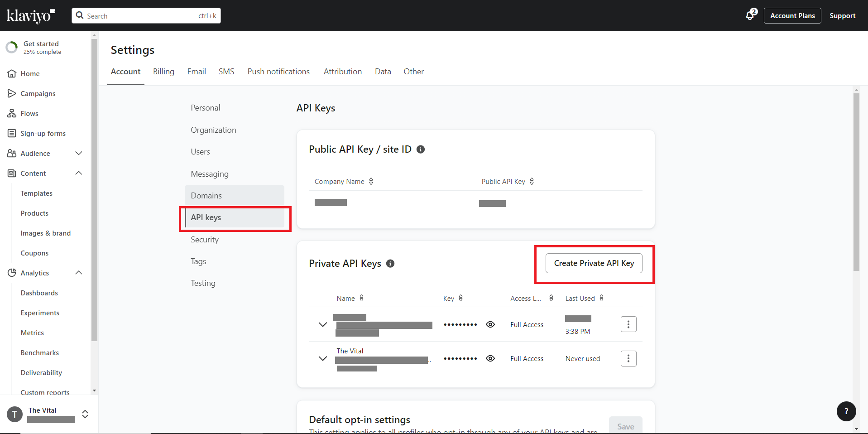The width and height of the screenshot is (868, 434).
Task: Collapse the Analytics sidebar section
Action: tap(78, 273)
